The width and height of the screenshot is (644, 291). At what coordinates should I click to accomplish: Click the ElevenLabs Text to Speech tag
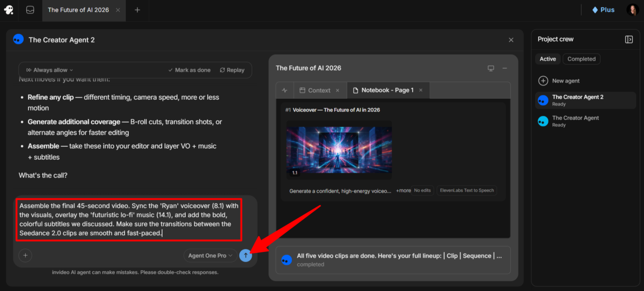click(x=466, y=190)
